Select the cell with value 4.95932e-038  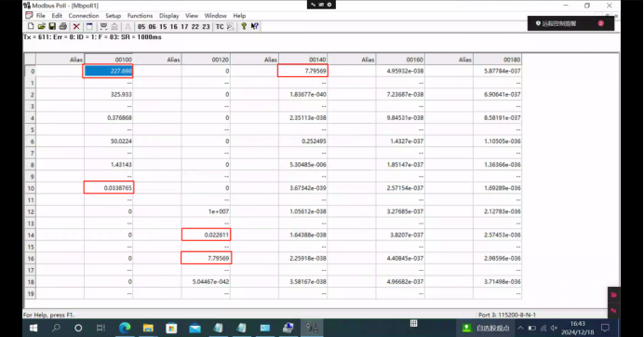(x=400, y=71)
